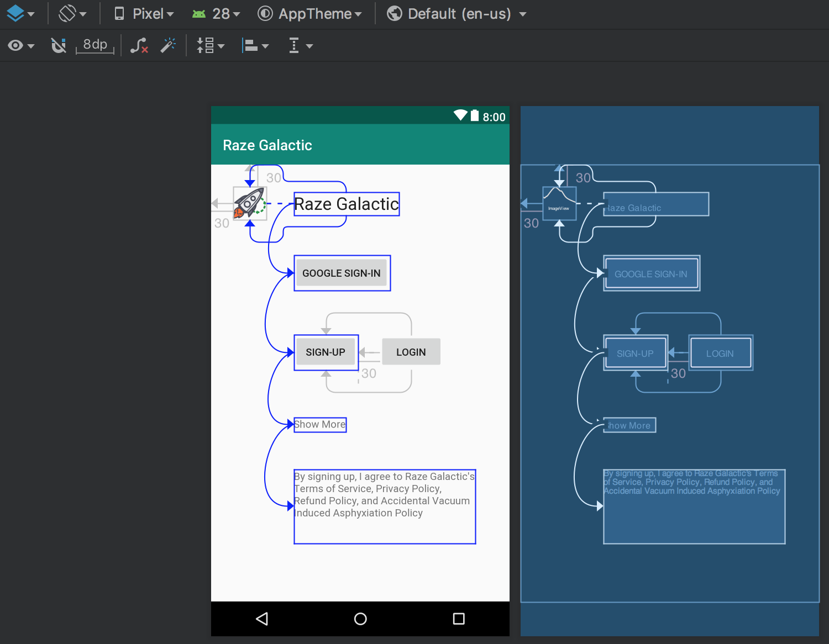The height and width of the screenshot is (644, 829).
Task: Click the 8dp default margins field
Action: (95, 45)
